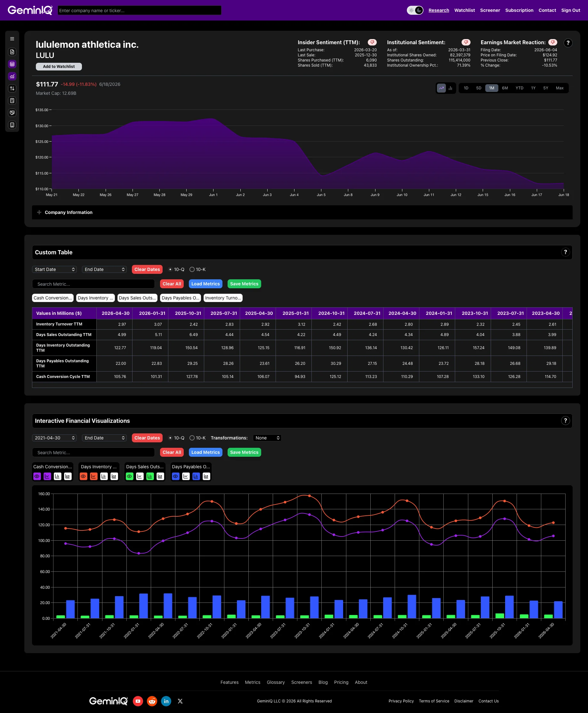Toggle the custom table sidebar icon
Screen dimensions: 588x713
pos(12,64)
